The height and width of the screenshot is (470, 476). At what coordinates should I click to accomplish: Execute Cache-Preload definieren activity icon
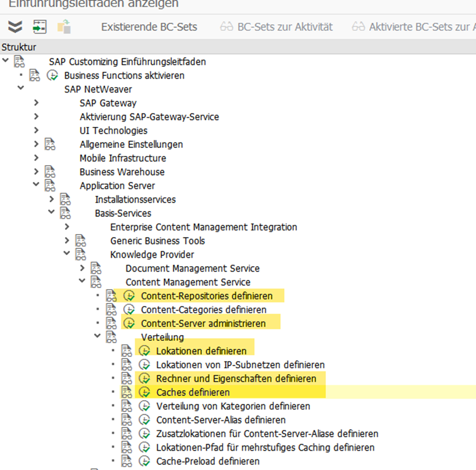(145, 461)
